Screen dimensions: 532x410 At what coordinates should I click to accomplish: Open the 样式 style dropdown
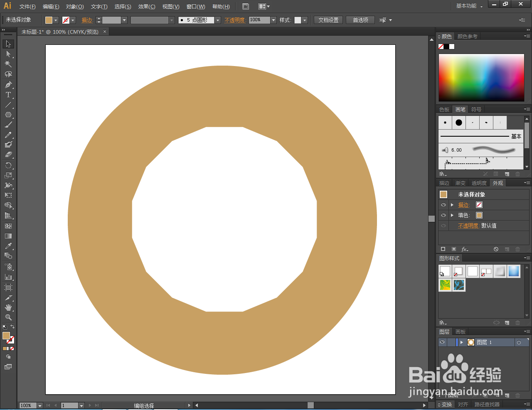(x=305, y=20)
